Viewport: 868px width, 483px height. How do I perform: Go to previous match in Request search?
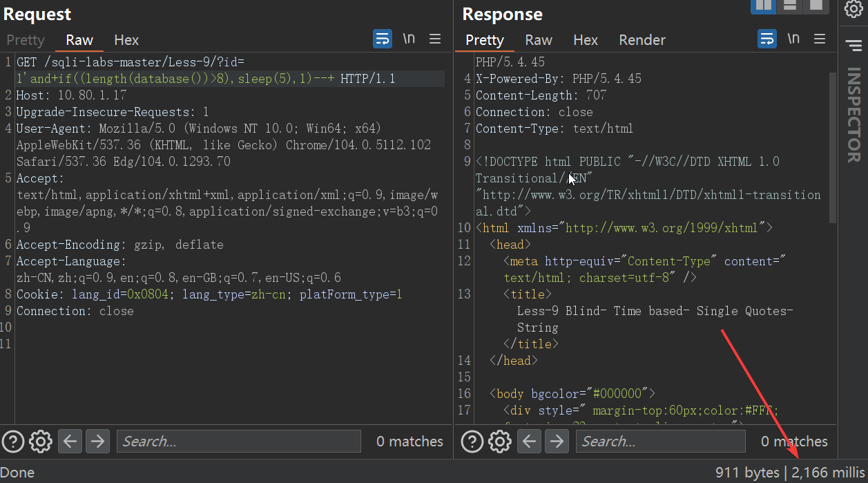[x=70, y=441]
